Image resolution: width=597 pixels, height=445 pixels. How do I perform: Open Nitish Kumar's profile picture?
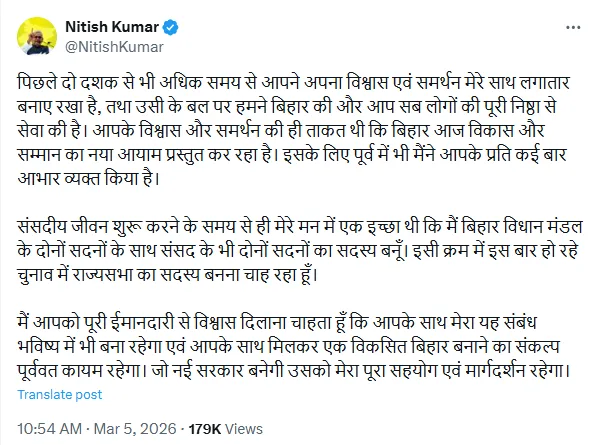(37, 36)
